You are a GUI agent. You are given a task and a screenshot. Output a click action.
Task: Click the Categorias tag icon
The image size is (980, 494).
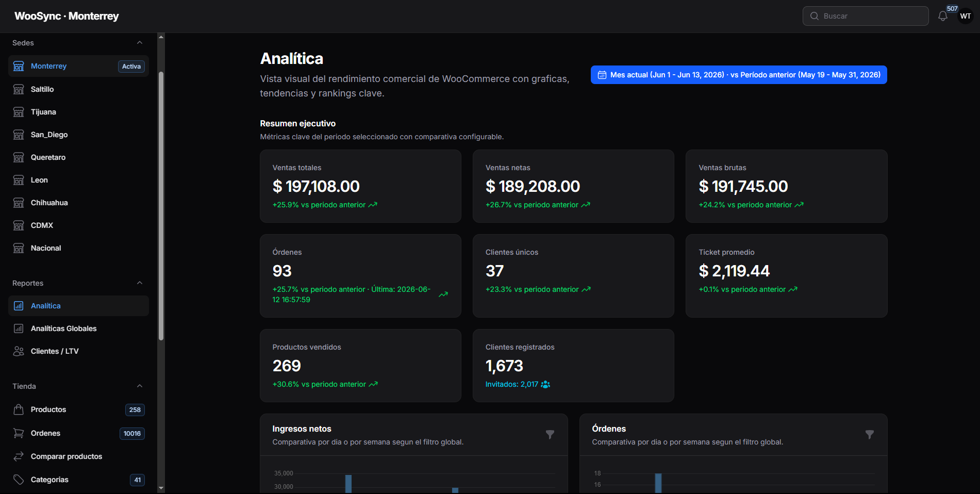point(19,480)
